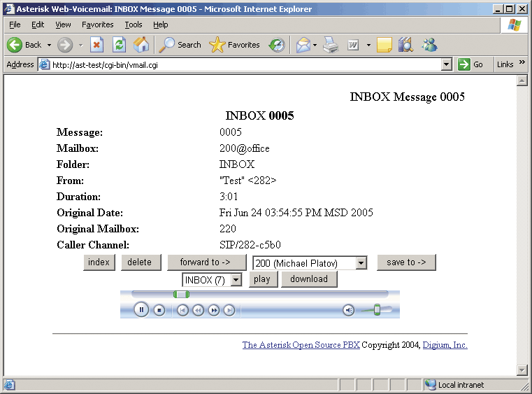Click the status bar page icon
532x394 pixels.
click(x=9, y=385)
